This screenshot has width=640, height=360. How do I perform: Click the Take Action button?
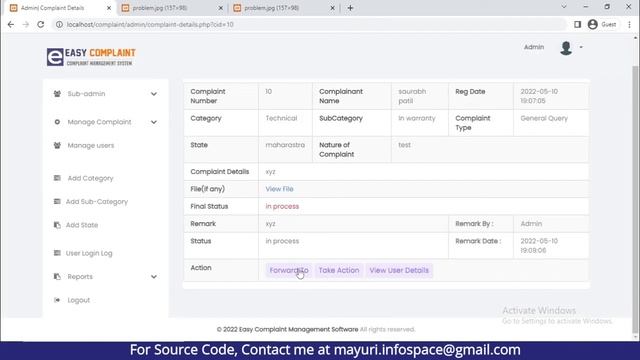tap(339, 270)
